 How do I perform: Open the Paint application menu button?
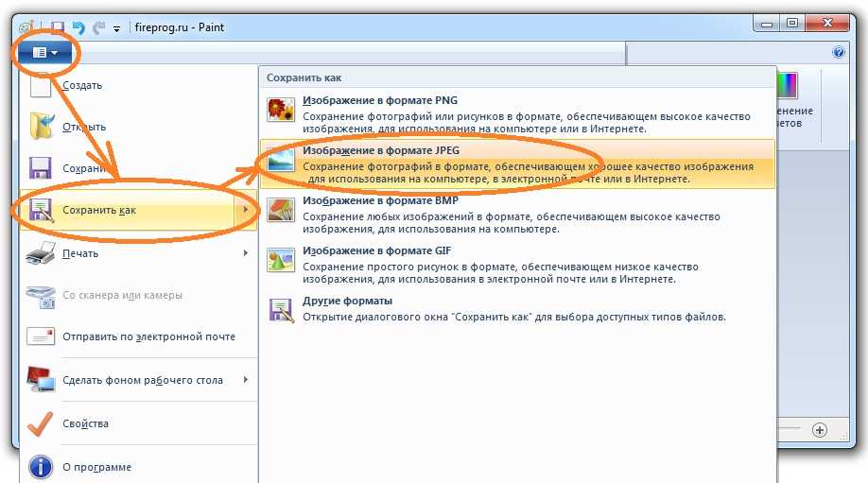(x=44, y=53)
